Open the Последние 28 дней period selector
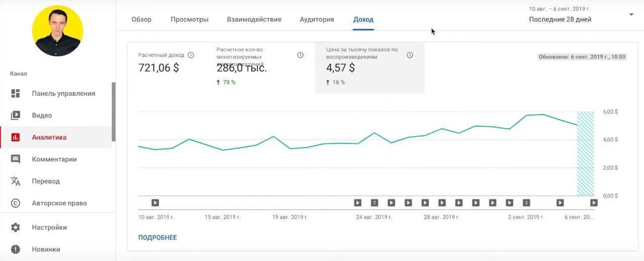The image size is (644, 261). 560,19
